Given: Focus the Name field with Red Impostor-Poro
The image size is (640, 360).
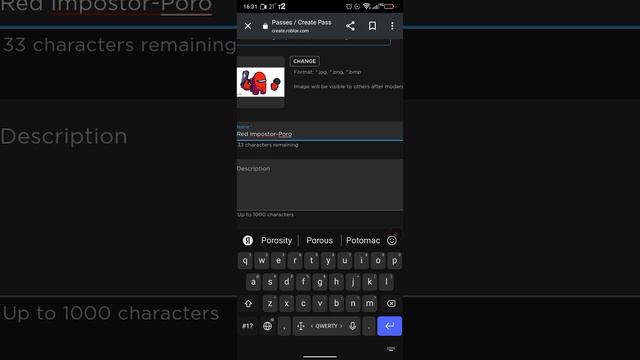Looking at the screenshot, I should (320, 131).
